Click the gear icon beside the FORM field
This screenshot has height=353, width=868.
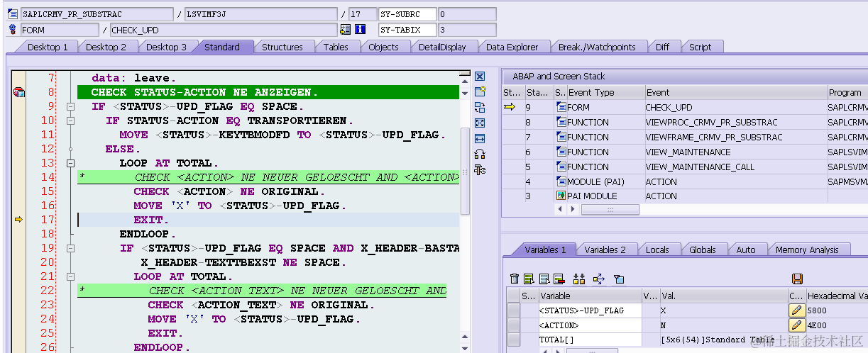(x=12, y=30)
